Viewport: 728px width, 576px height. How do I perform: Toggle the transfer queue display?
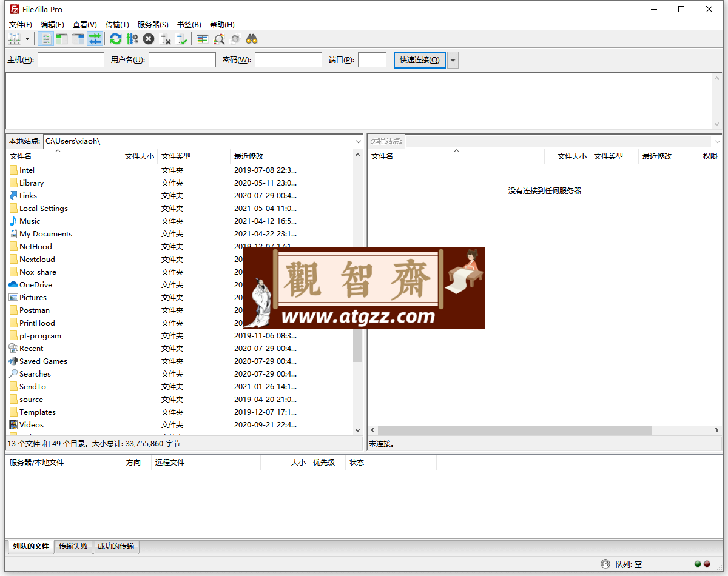coord(95,39)
